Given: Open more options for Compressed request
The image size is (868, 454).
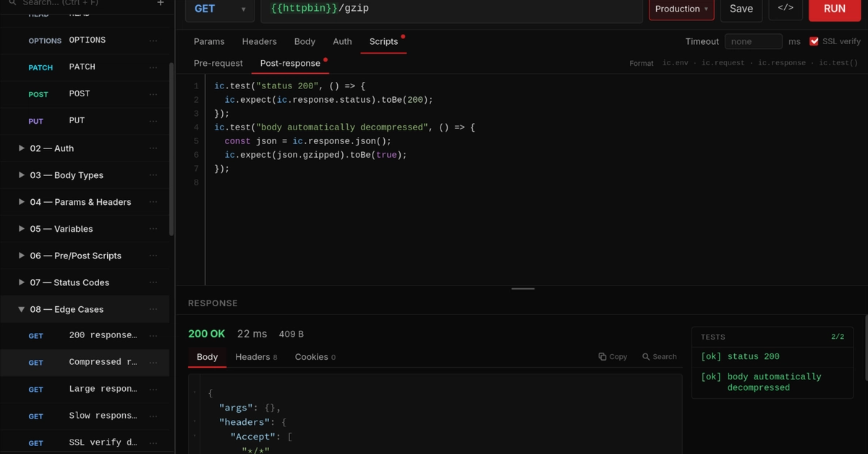Looking at the screenshot, I should coord(153,363).
